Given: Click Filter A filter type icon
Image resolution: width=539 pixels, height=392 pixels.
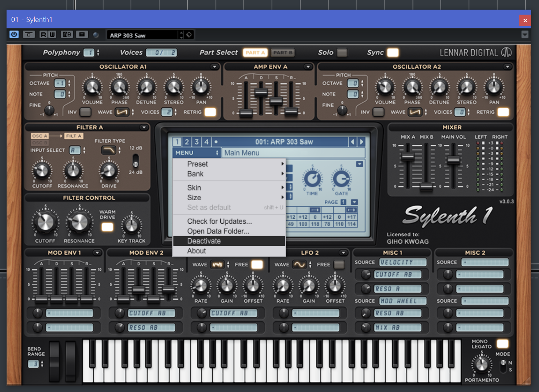Looking at the screenshot, I should tap(109, 150).
